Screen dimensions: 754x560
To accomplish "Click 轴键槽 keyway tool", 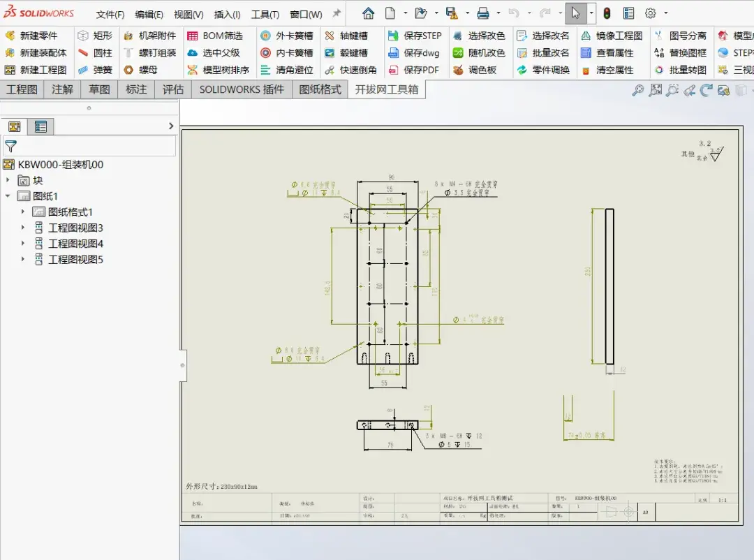I will 346,36.
